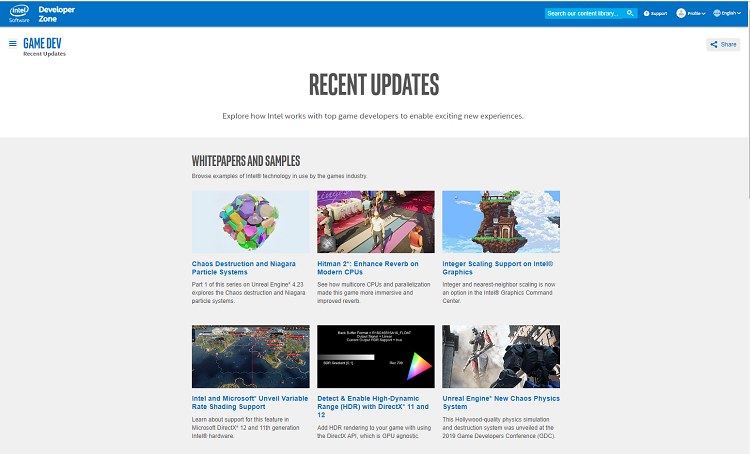Click the 'Explore how Intel works' subtitle
This screenshot has height=454, width=750.
click(x=373, y=116)
